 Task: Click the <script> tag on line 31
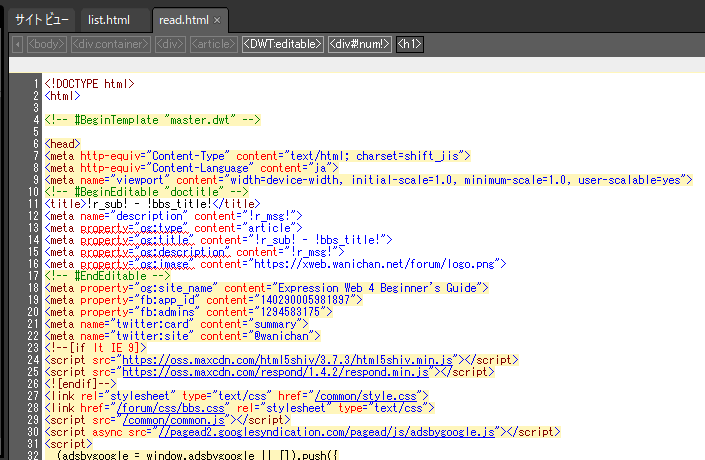tap(68, 444)
